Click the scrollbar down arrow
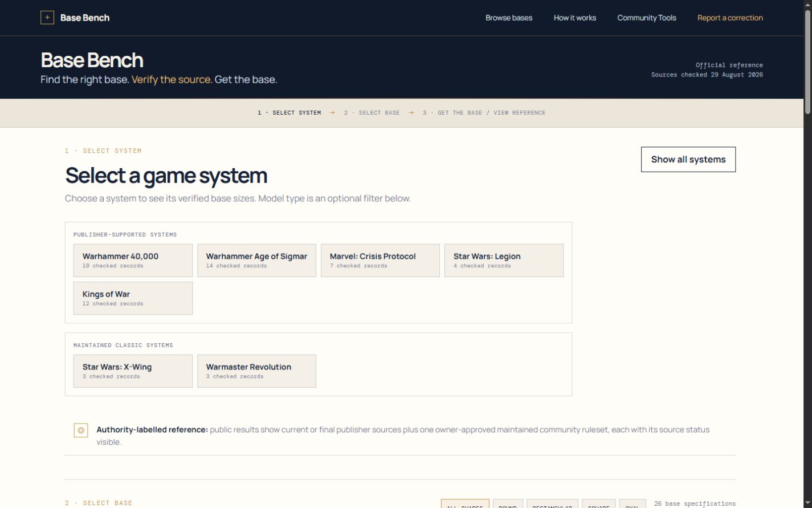 tap(807, 503)
